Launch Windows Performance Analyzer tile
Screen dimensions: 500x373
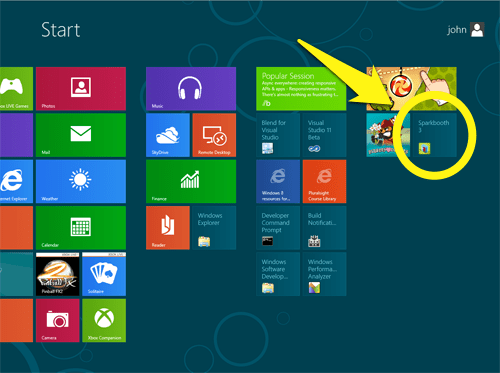(x=324, y=274)
